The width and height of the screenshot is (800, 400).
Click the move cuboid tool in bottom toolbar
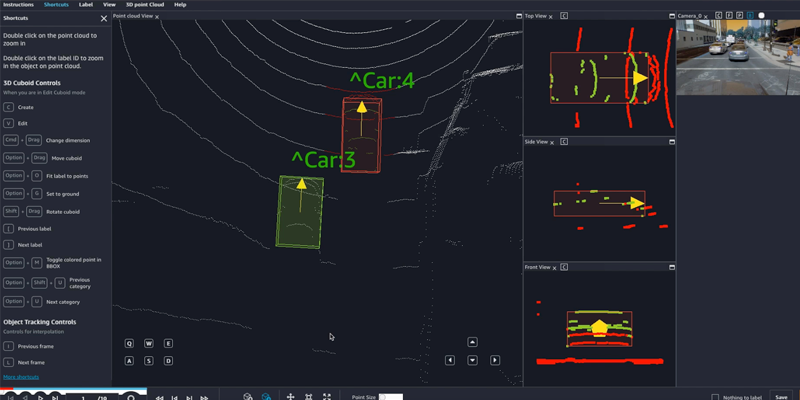tap(290, 397)
